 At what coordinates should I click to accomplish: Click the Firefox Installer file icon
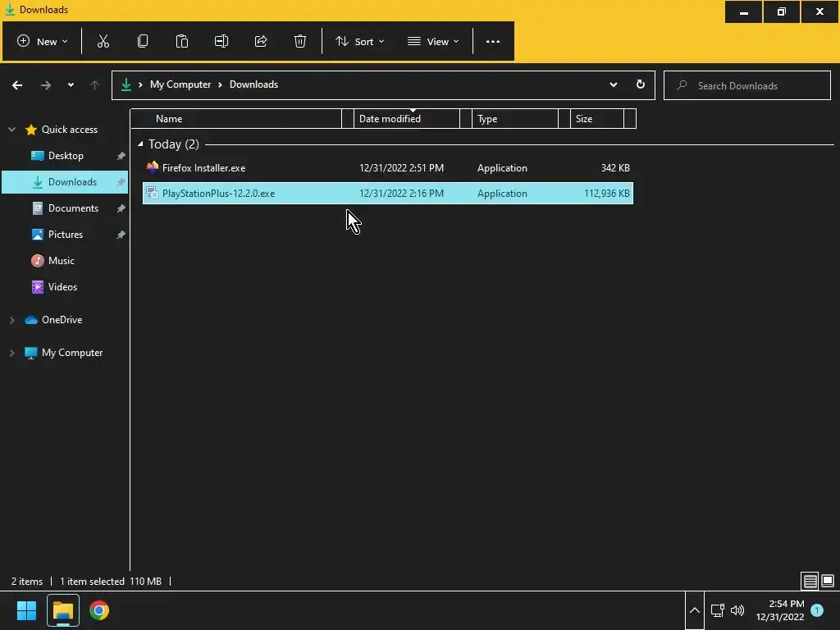tap(152, 167)
